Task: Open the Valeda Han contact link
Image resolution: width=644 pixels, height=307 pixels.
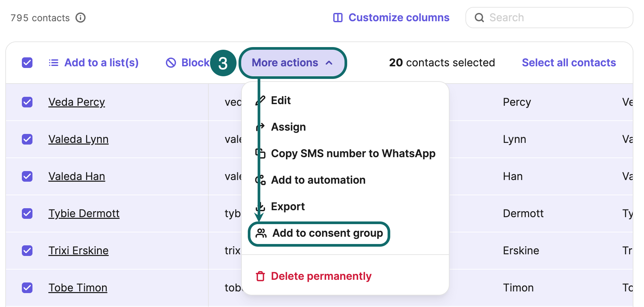Action: pyautogui.click(x=77, y=176)
